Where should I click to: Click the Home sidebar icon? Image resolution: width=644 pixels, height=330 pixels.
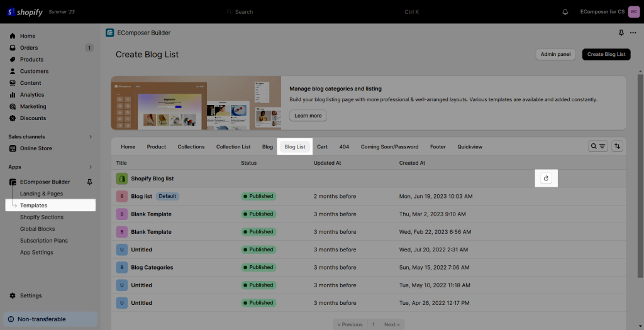[x=13, y=36]
